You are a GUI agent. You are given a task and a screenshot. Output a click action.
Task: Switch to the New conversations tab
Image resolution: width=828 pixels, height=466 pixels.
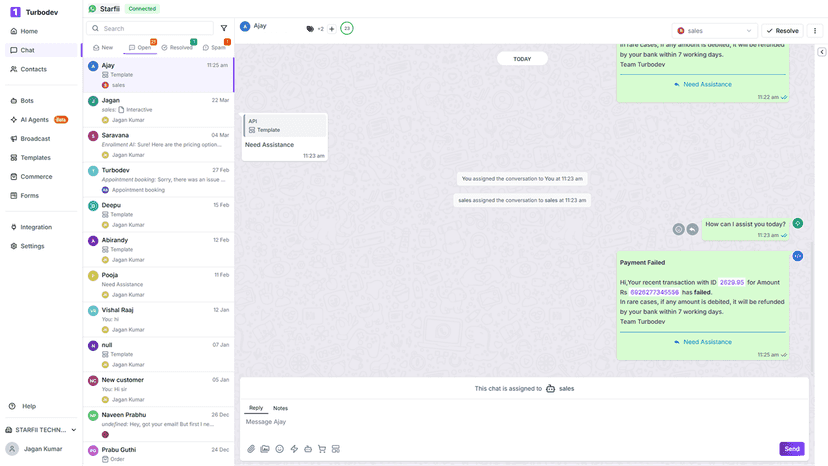(103, 48)
